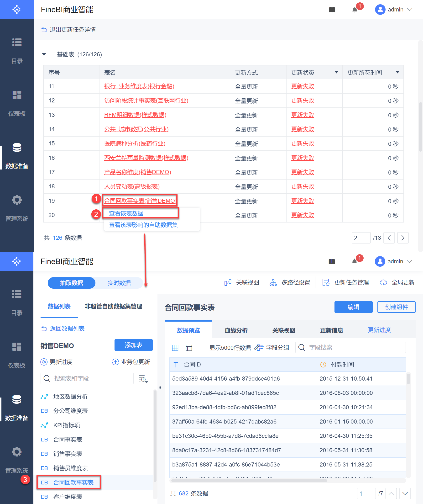Open 管理系统 in the update-task screen sidebar
The image size is (423, 504).
17,209
